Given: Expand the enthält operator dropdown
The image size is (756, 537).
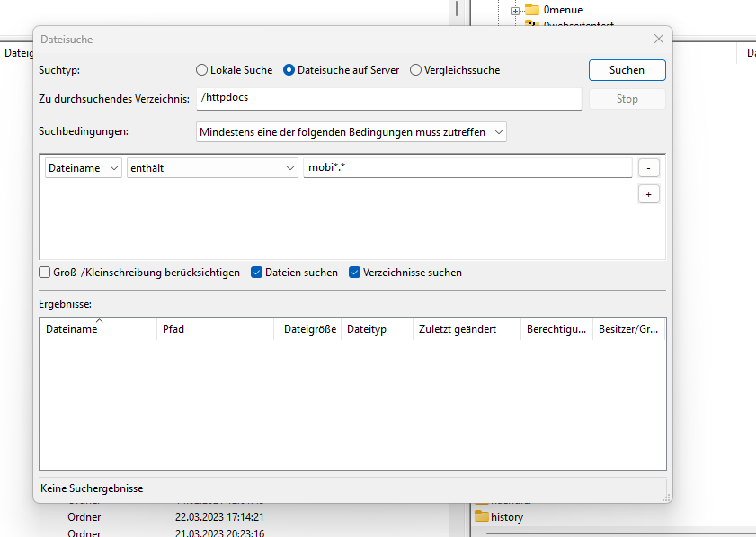Looking at the screenshot, I should (x=212, y=168).
